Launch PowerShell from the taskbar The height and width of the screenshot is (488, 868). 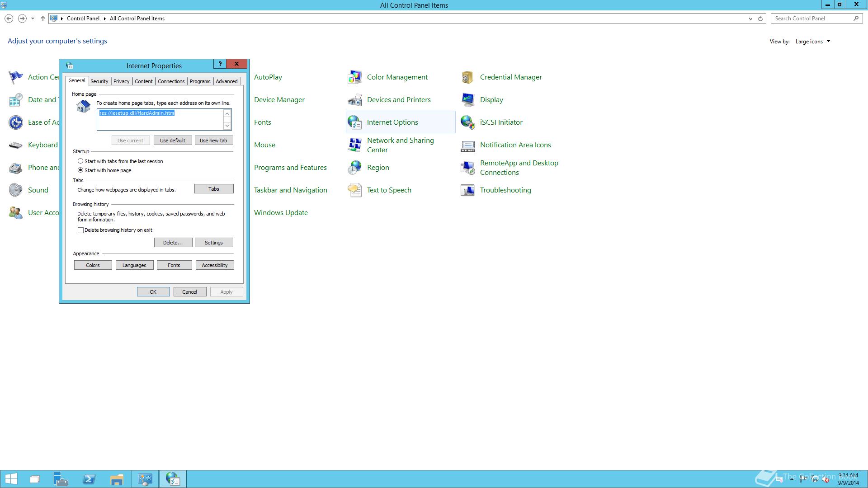pos(89,479)
